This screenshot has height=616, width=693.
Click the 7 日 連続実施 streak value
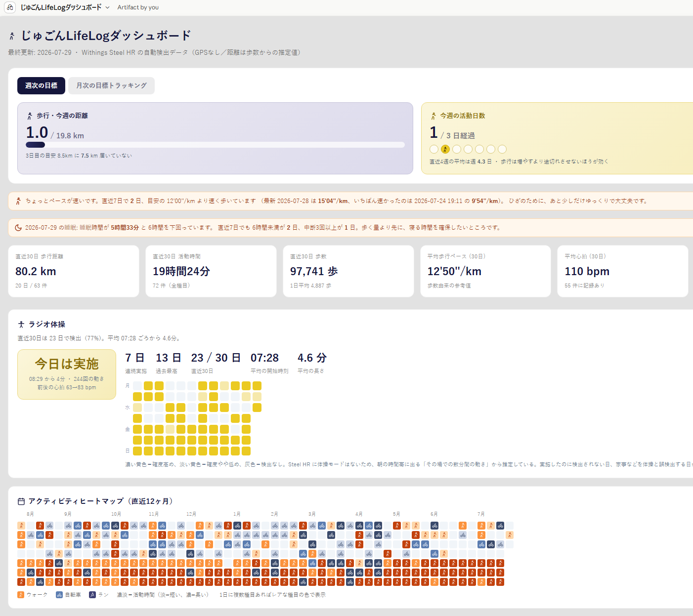(135, 358)
